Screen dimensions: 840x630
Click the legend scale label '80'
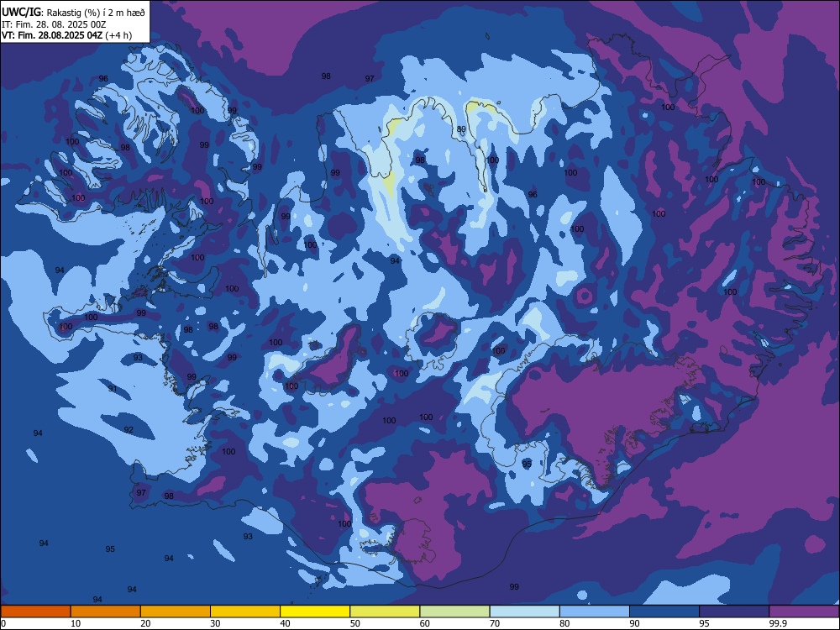(564, 623)
